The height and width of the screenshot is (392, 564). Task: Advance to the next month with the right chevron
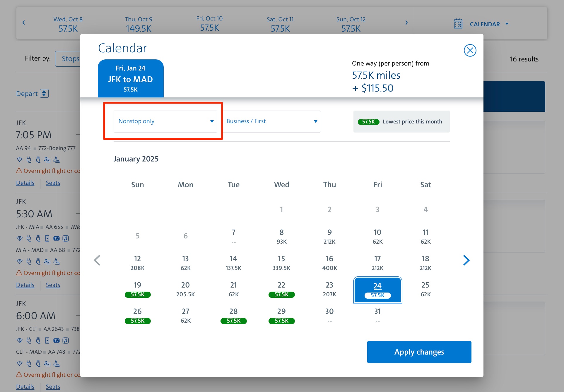pyautogui.click(x=466, y=260)
